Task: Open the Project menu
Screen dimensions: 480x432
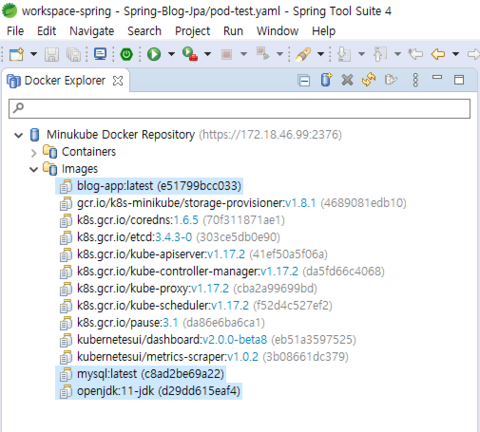Action: click(192, 31)
